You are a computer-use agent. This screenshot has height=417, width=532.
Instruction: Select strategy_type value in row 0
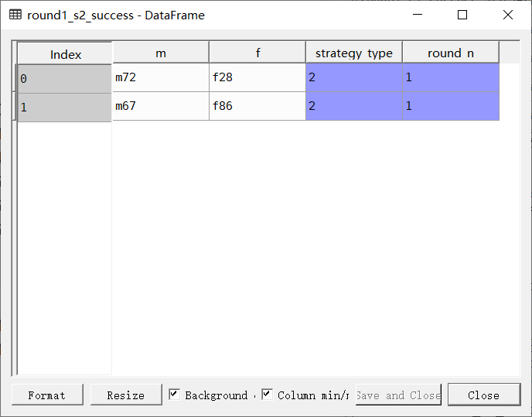coord(354,77)
